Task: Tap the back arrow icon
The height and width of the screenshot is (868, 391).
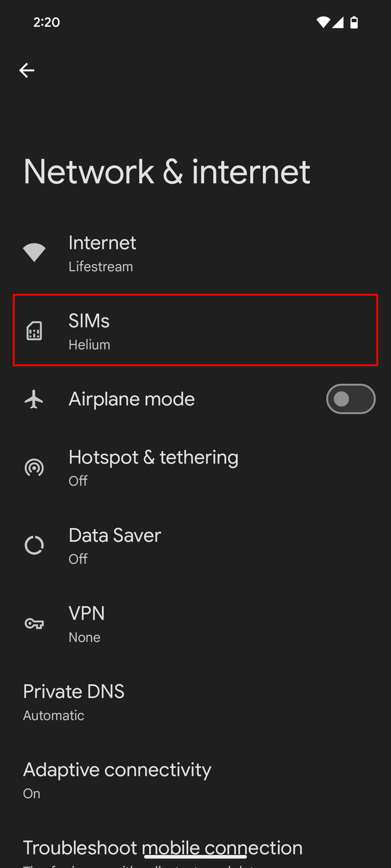Action: tap(27, 70)
